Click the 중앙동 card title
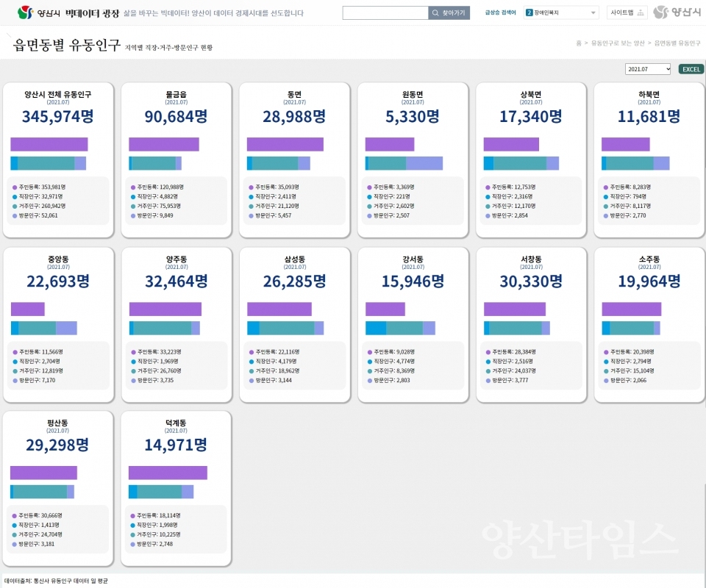 pos(59,259)
